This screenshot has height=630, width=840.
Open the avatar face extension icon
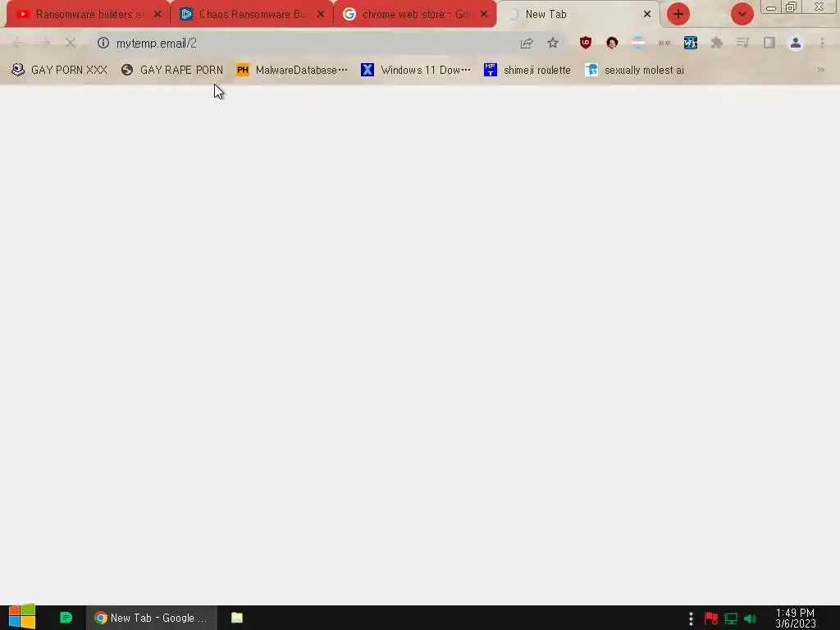tap(612, 43)
